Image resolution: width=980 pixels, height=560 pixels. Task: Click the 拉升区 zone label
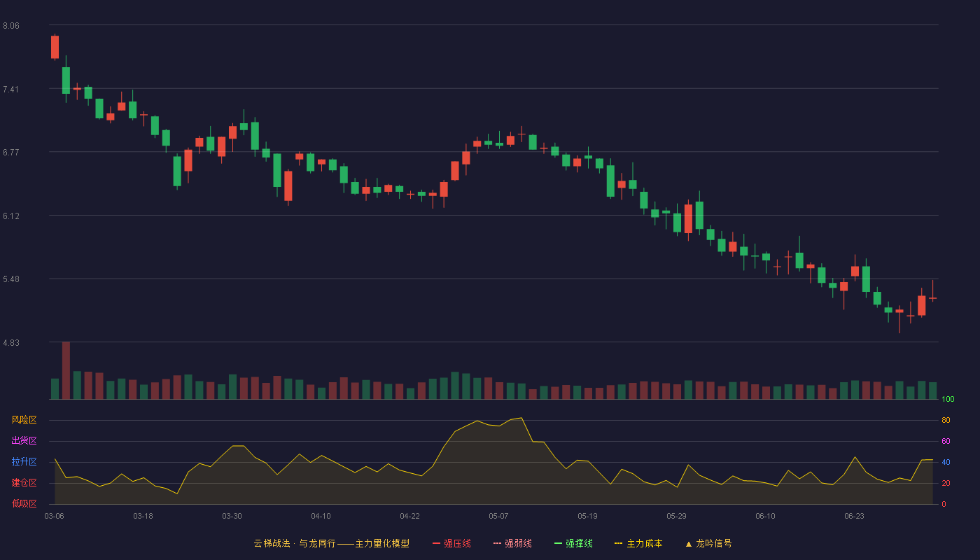pyautogui.click(x=24, y=462)
